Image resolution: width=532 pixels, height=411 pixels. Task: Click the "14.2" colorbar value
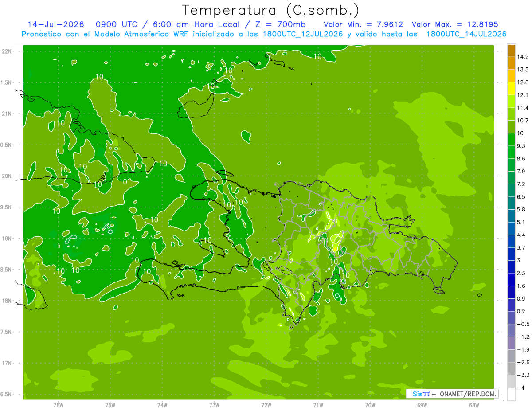pos(522,57)
